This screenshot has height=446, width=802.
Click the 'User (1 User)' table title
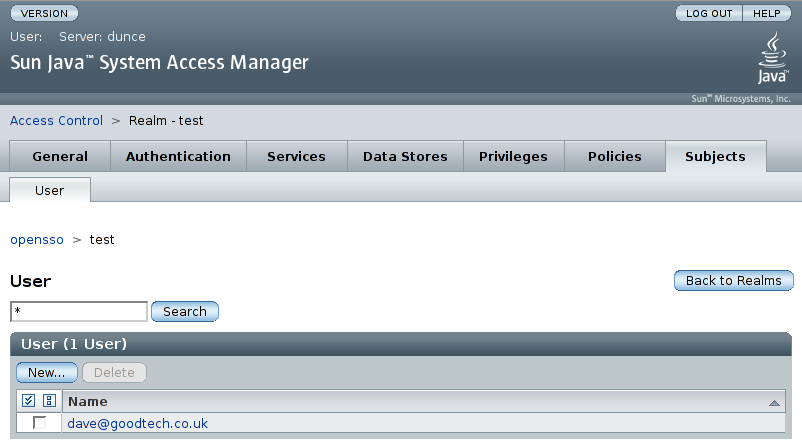point(74,344)
